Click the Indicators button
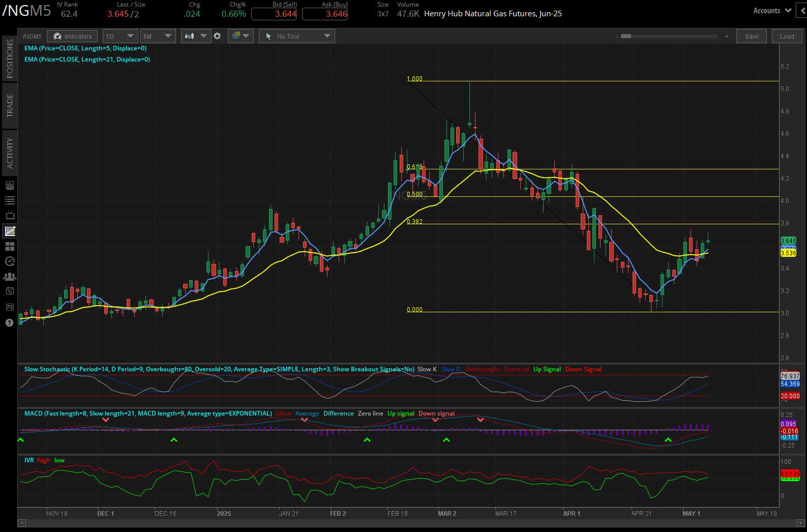This screenshot has height=532, width=807. tap(72, 36)
